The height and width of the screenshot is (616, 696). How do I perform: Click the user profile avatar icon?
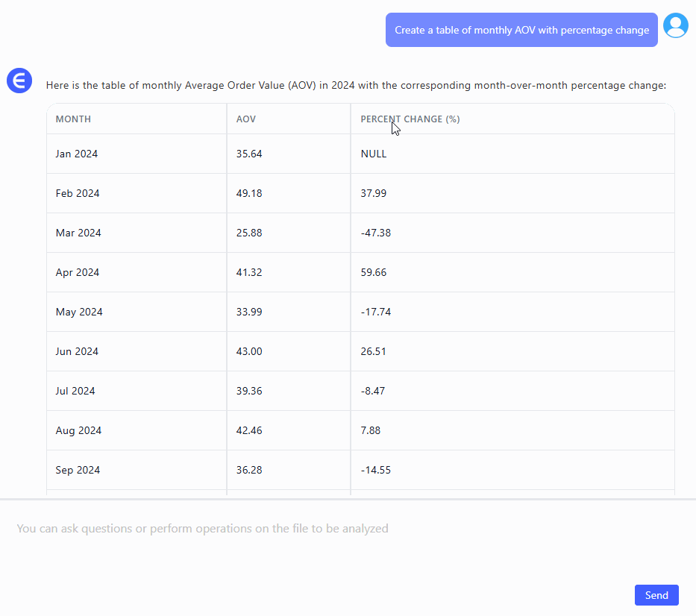click(x=676, y=26)
